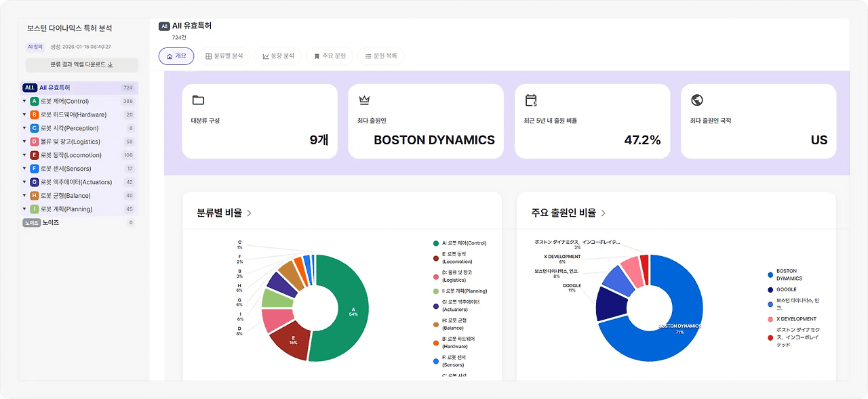Click the I badge for 로봇 계획(Planning)
This screenshot has width=868, height=399.
pos(35,209)
